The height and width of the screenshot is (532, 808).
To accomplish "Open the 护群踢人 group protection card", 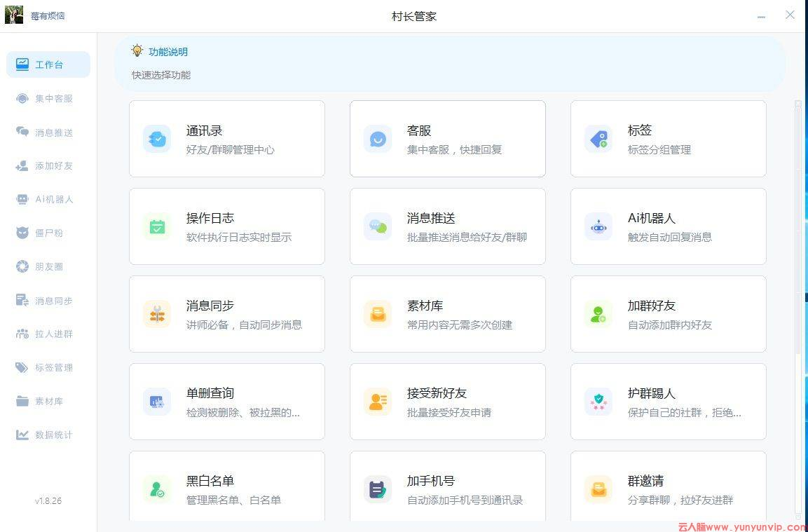I will [x=668, y=401].
